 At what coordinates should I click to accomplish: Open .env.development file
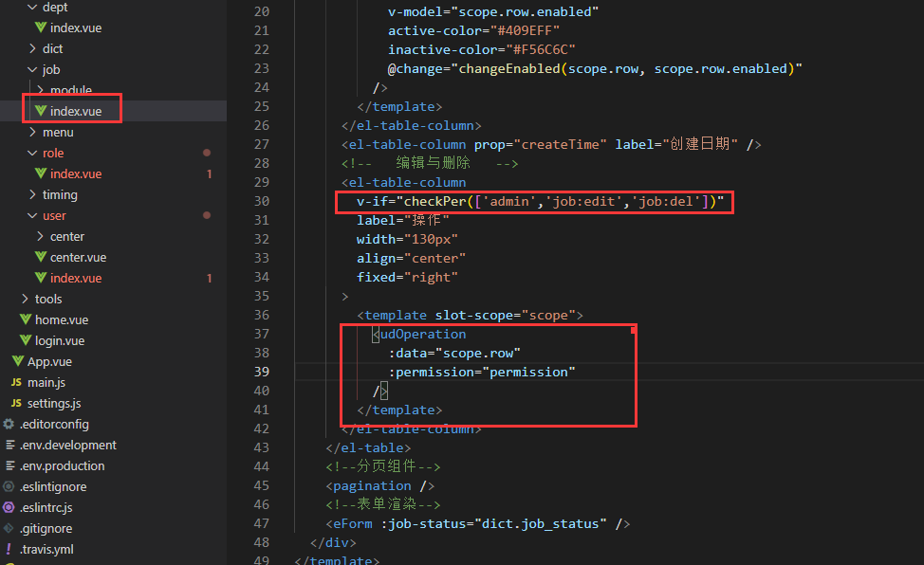pos(67,445)
